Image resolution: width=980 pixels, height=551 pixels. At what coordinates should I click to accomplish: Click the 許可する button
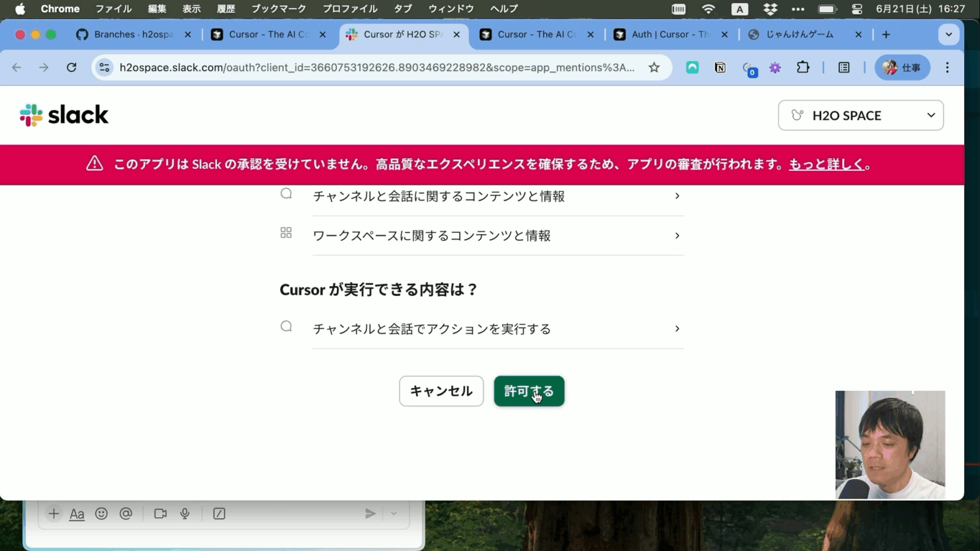529,391
